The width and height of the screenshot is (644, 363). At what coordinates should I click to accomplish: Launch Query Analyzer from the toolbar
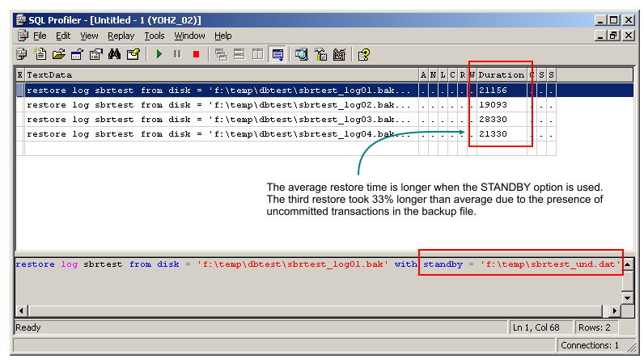[x=302, y=54]
